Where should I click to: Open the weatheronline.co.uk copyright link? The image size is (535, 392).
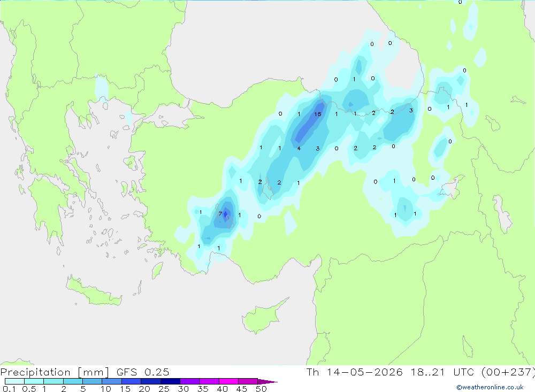490,387
